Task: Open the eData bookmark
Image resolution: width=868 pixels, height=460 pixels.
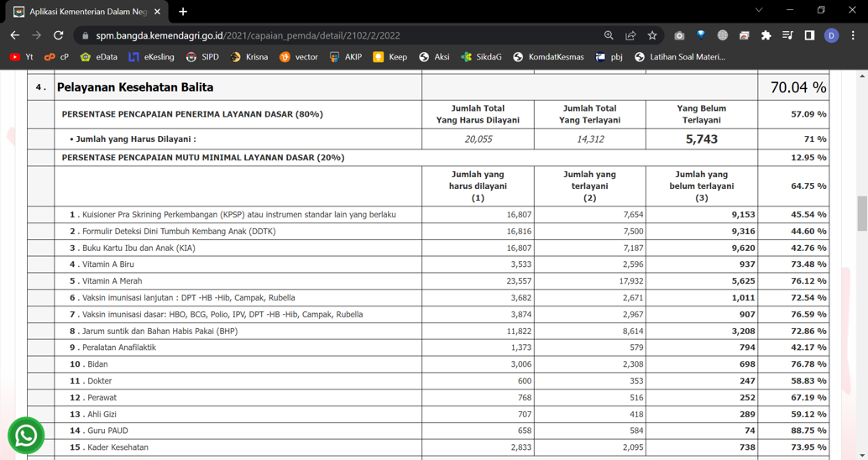Action: [98, 57]
